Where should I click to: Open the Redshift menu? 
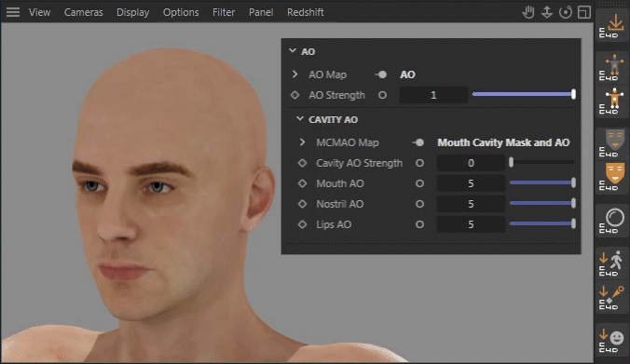306,12
